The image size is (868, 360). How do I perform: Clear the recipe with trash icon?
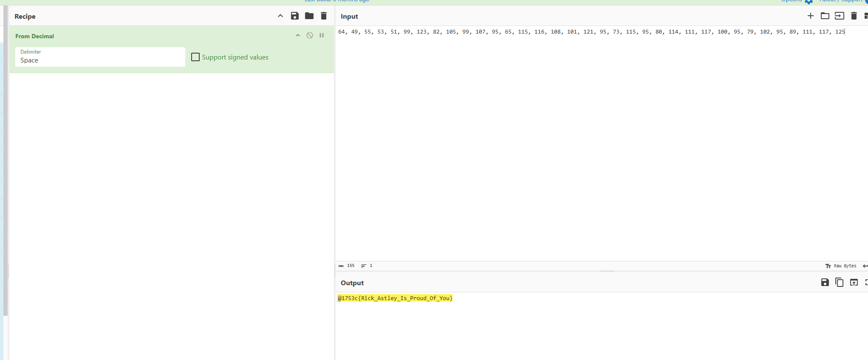click(x=324, y=16)
